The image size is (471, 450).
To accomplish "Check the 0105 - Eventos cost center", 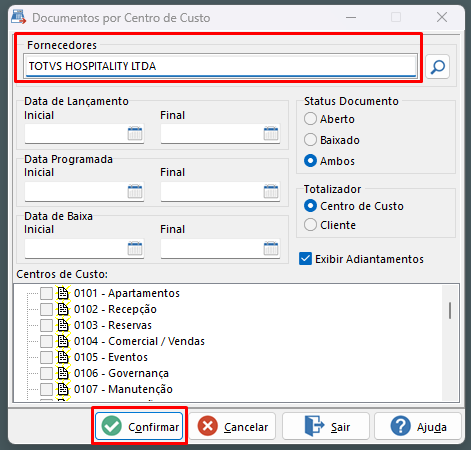I will coord(46,357).
